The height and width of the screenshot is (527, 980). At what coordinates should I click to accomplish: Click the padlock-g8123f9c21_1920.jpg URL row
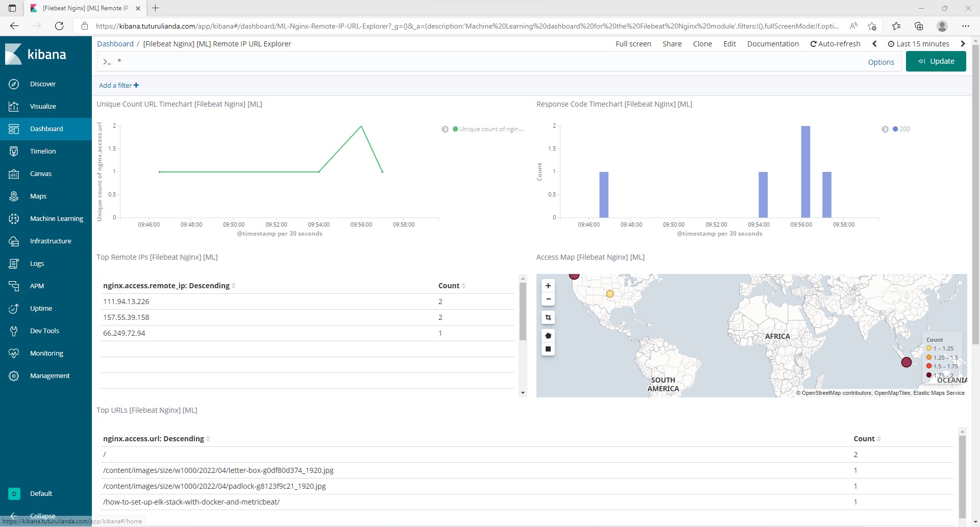pyautogui.click(x=527, y=486)
